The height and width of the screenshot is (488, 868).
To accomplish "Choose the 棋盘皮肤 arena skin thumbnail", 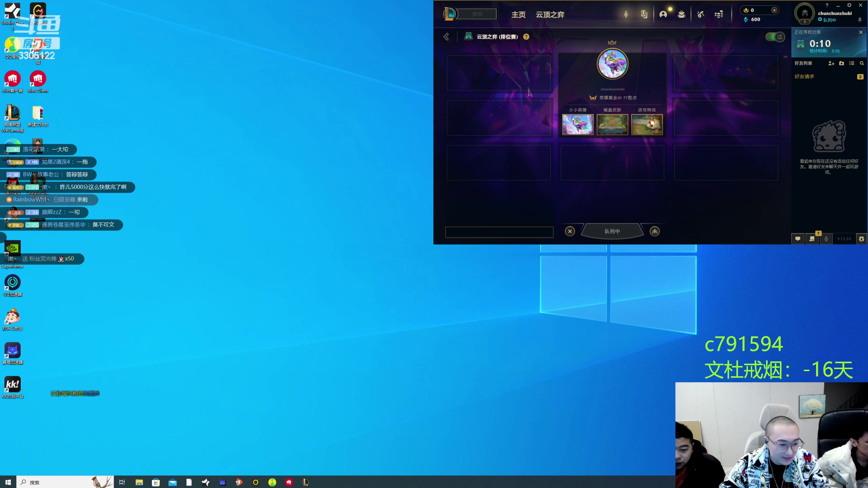I will [x=612, y=124].
